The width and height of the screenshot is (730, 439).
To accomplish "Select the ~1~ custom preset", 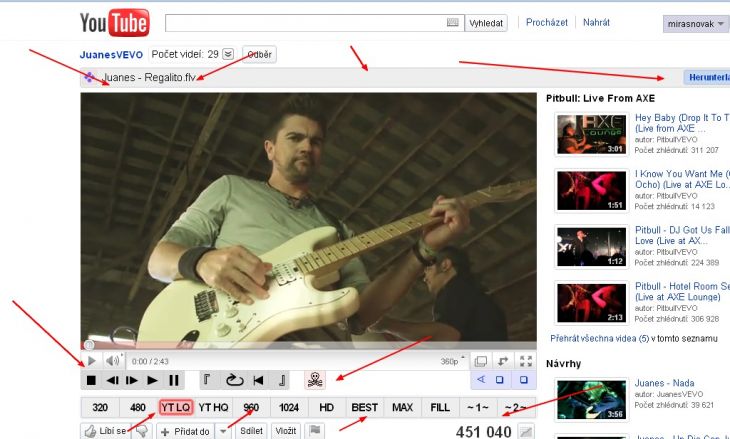I will coord(478,407).
